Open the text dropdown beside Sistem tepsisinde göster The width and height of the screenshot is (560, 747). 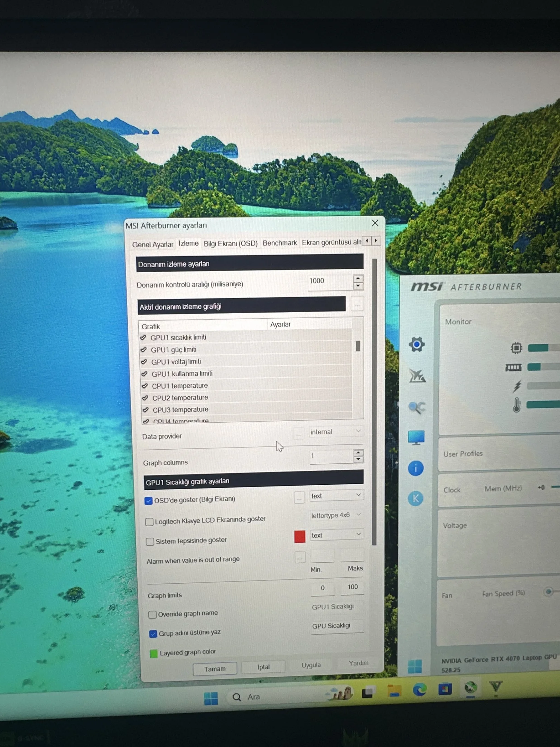click(x=337, y=535)
